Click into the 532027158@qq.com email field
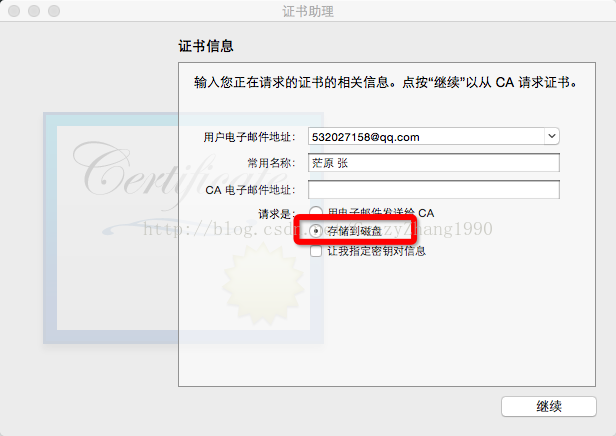This screenshot has height=436, width=616. point(426,137)
